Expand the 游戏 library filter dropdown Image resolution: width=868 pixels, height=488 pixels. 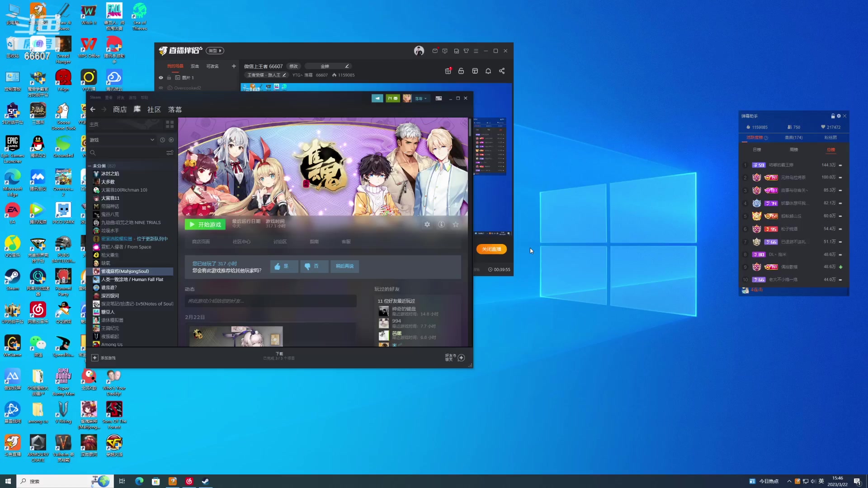[152, 140]
